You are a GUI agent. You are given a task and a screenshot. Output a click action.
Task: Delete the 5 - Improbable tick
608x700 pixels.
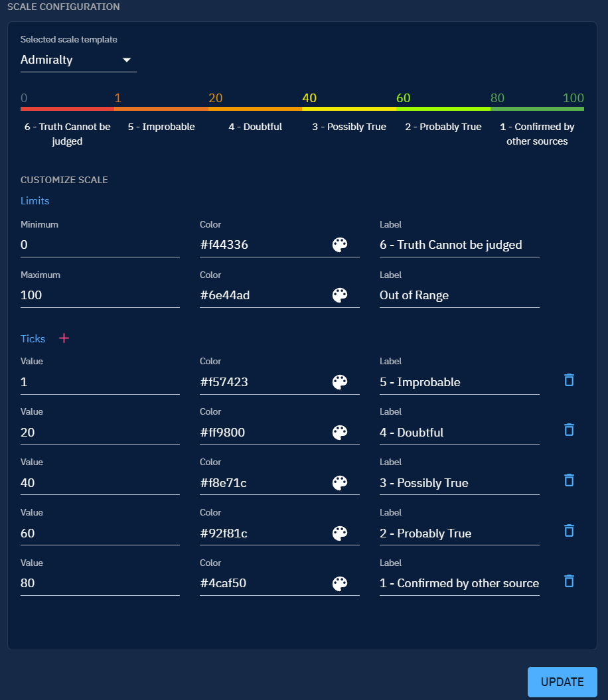569,380
